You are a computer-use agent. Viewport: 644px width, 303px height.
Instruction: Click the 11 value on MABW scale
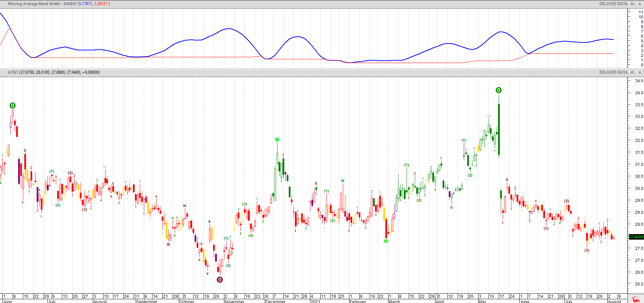[x=641, y=12]
